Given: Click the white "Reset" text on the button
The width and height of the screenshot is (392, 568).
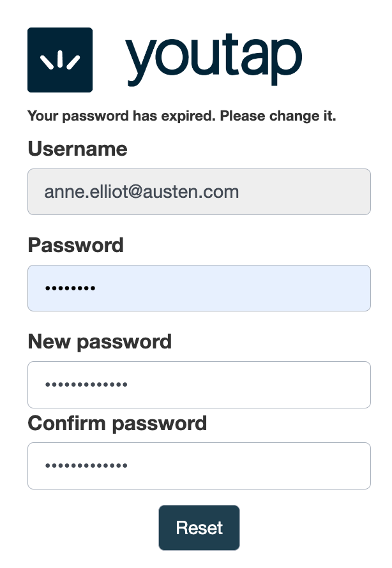Looking at the screenshot, I should [x=199, y=528].
